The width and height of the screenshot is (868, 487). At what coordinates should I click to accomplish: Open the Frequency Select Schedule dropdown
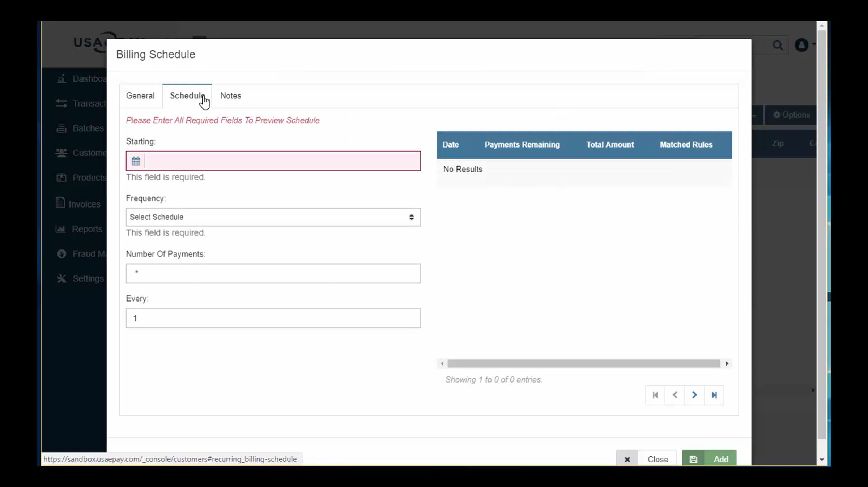273,217
